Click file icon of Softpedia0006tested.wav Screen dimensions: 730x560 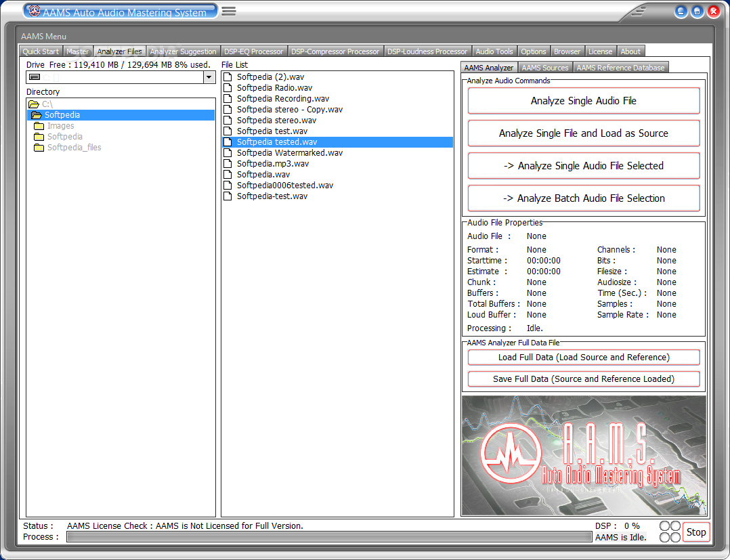[228, 186]
